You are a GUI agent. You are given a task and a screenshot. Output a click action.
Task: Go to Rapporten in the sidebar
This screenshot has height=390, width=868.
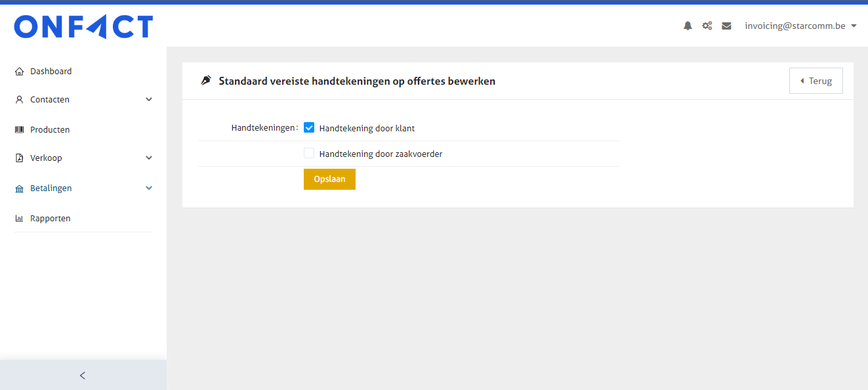pos(50,219)
